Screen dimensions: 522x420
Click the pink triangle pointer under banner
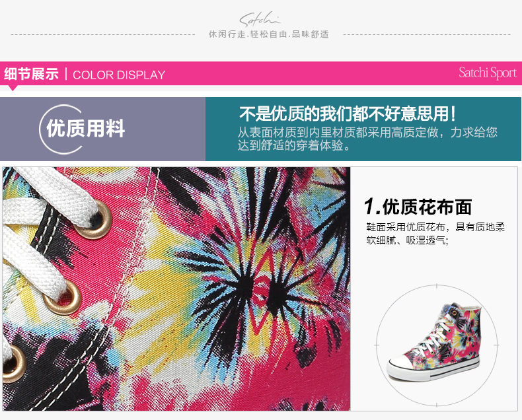coord(13,88)
